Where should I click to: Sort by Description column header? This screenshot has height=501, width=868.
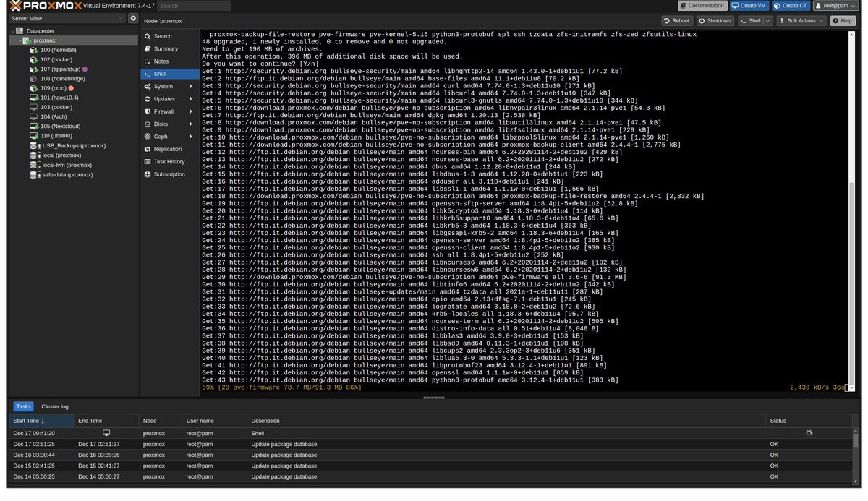(506, 420)
